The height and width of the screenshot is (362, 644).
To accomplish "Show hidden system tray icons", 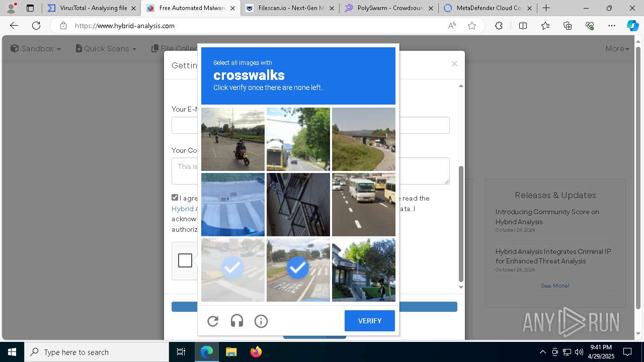I will (x=542, y=352).
